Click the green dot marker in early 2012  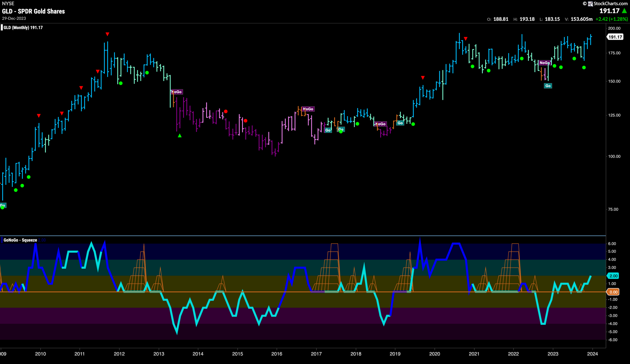coord(121,83)
